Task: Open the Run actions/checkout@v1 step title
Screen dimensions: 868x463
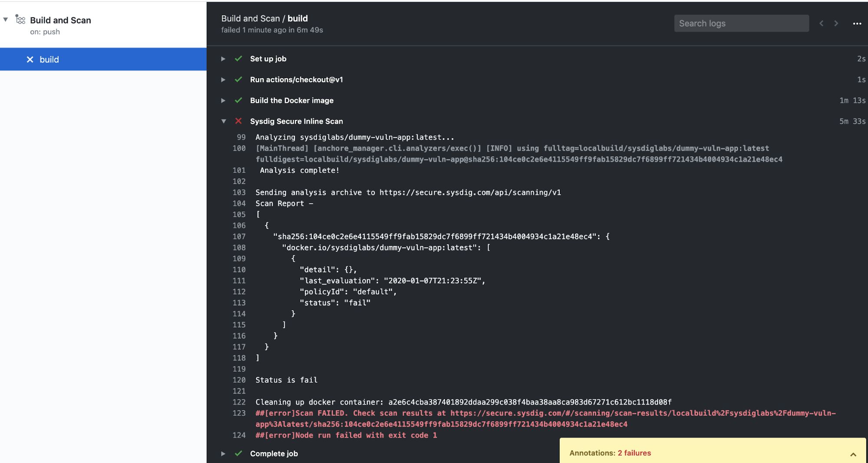Action: [x=296, y=79]
